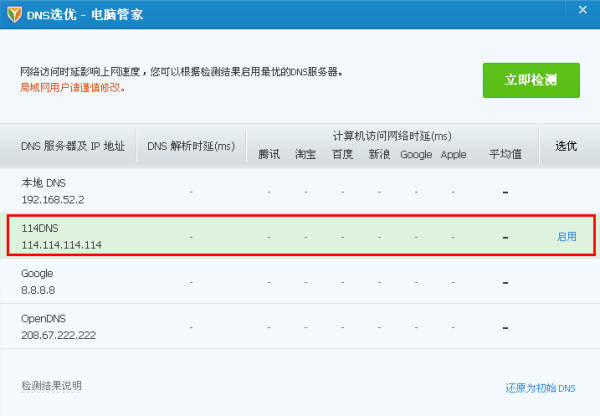
Task: Open 检测结果说明 explanation link
Action: pyautogui.click(x=51, y=385)
